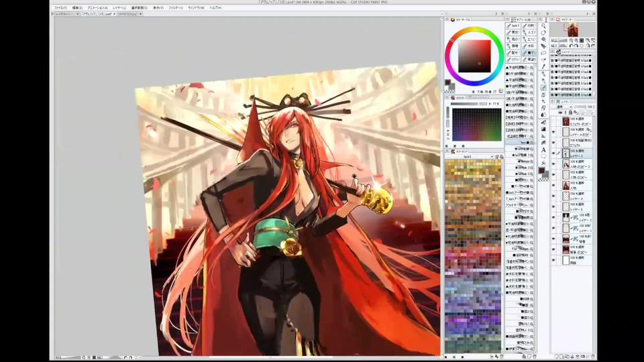Select the レイヤー 1 layer
This screenshot has width=644, height=362.
579,228
